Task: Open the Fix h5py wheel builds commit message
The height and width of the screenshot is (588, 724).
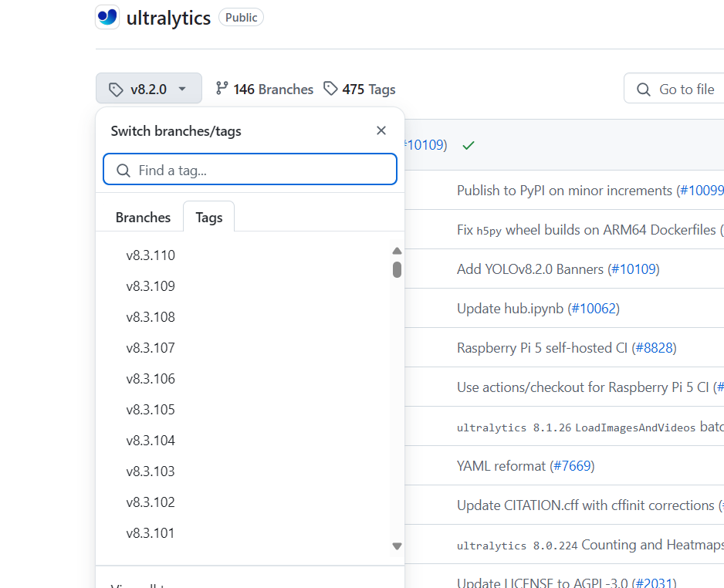Action: (x=587, y=230)
